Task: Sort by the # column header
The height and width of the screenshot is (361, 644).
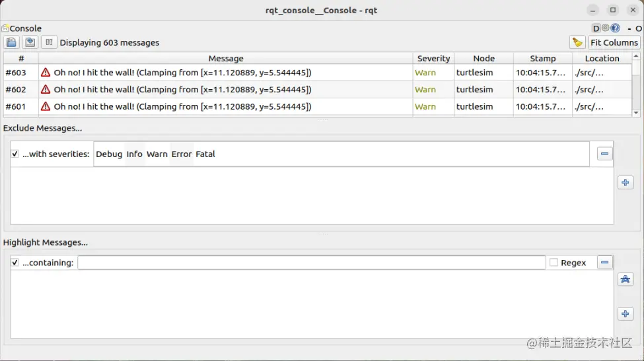Action: click(x=21, y=58)
